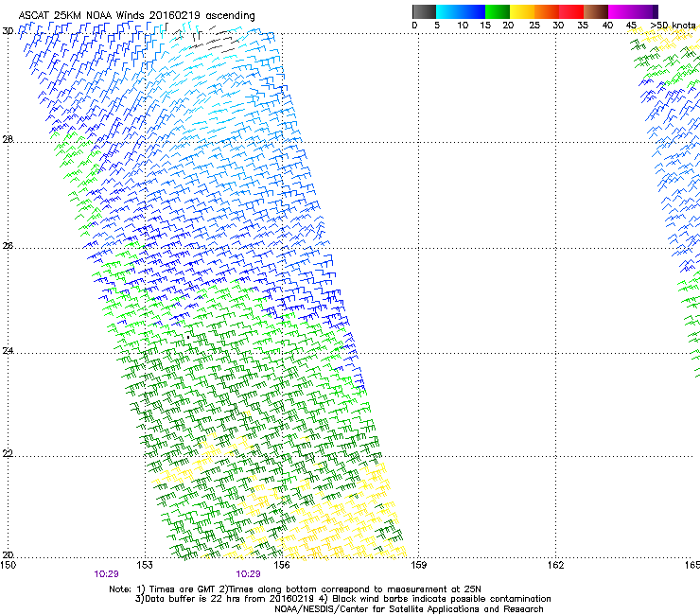
Task: Click the purple 10:29 time label left of 153
Action: [106, 574]
